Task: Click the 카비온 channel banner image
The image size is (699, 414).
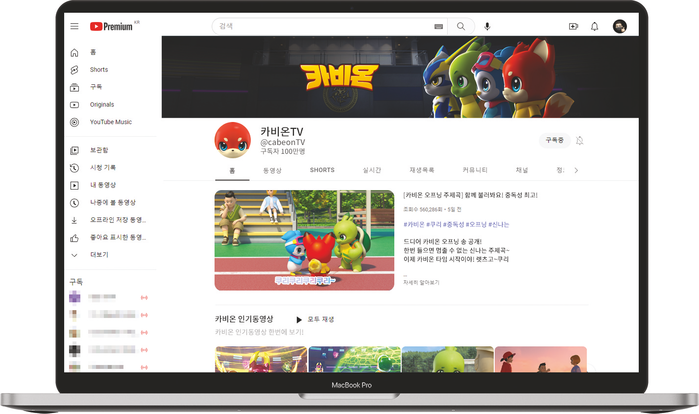Action: coord(400,77)
